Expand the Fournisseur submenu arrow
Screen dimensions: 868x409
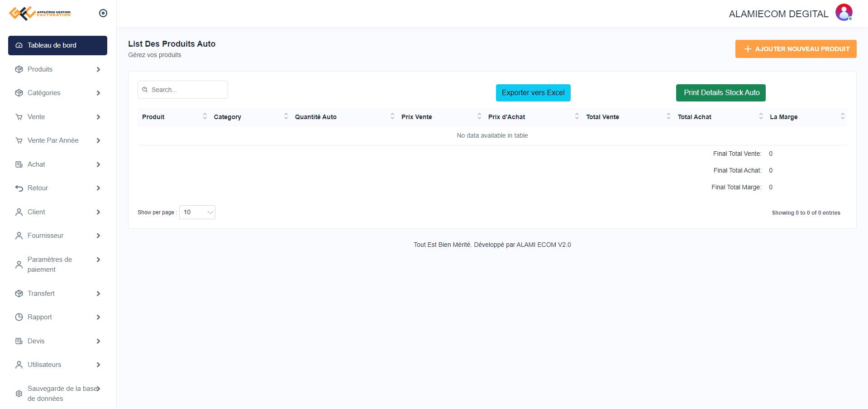coord(98,236)
